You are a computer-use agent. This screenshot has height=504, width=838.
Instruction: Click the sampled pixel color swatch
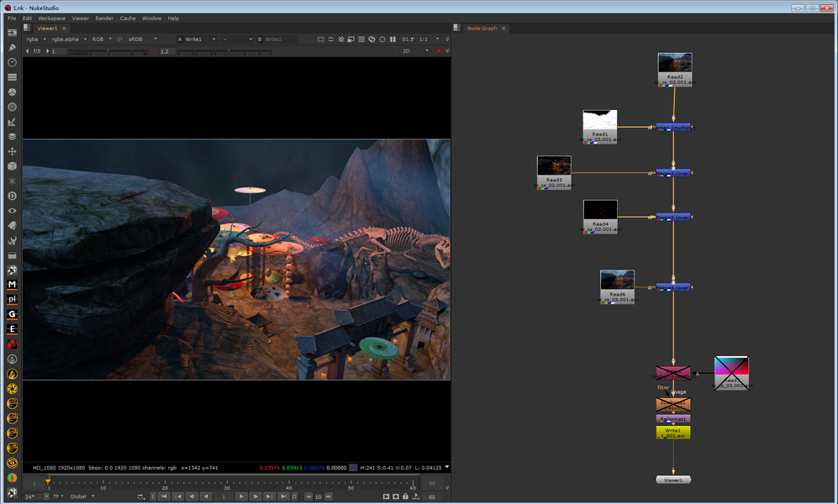pos(353,468)
